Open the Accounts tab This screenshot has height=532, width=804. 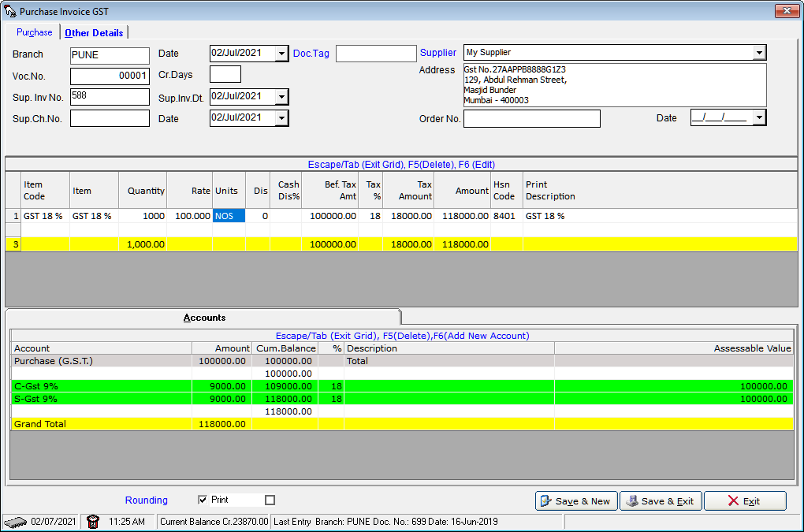[204, 318]
